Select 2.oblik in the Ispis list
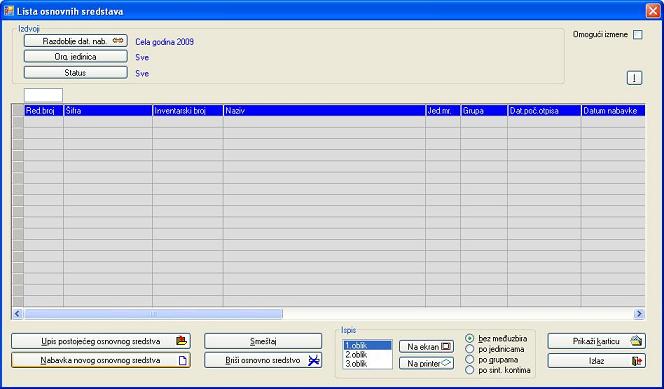This screenshot has height=389, width=664. coord(368,355)
